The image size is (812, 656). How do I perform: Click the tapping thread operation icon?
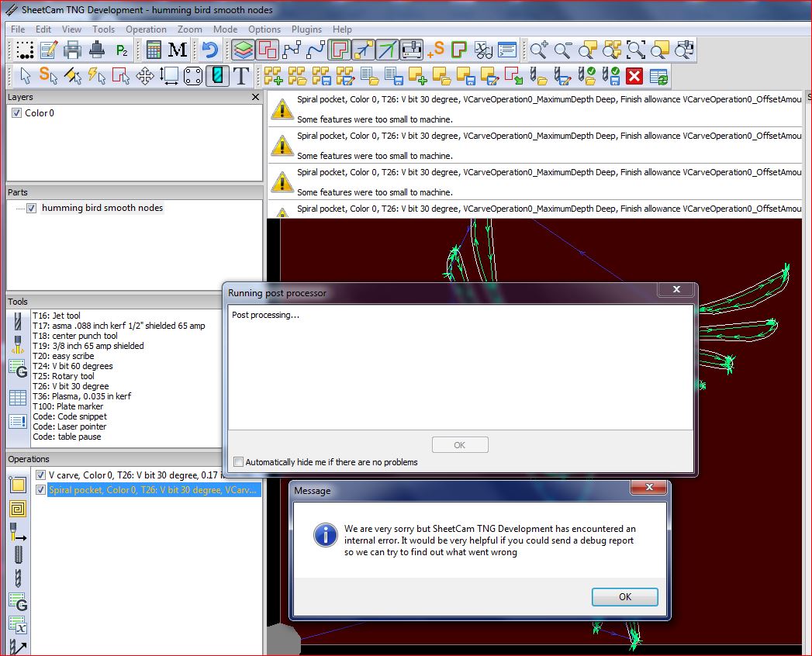point(18,554)
